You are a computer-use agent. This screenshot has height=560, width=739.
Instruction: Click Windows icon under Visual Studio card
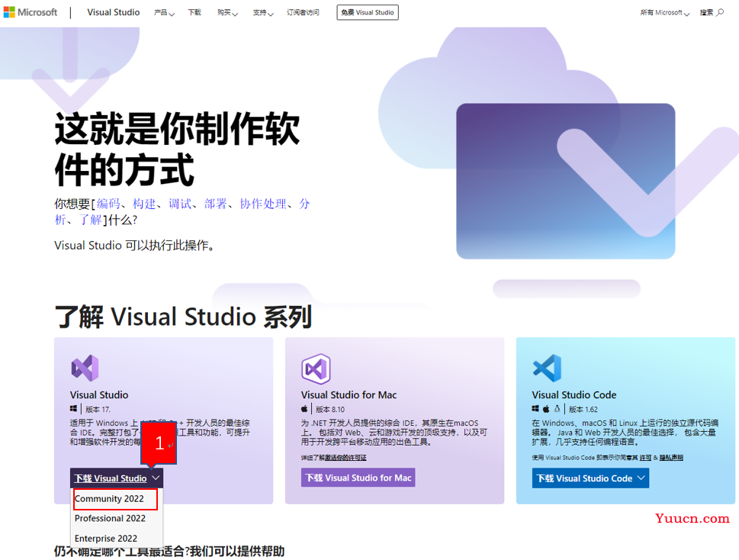pos(73,409)
